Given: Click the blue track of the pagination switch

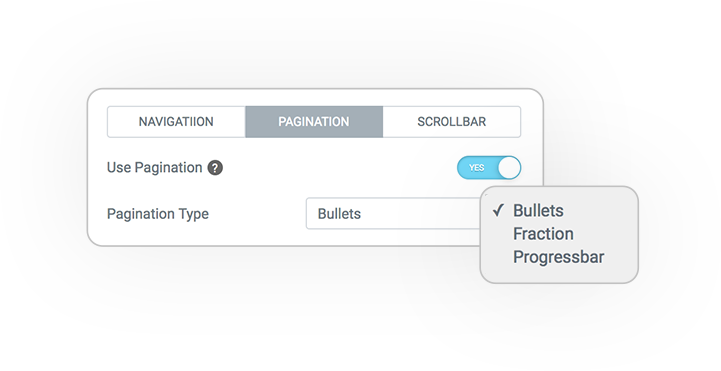Looking at the screenshot, I should click(x=477, y=167).
